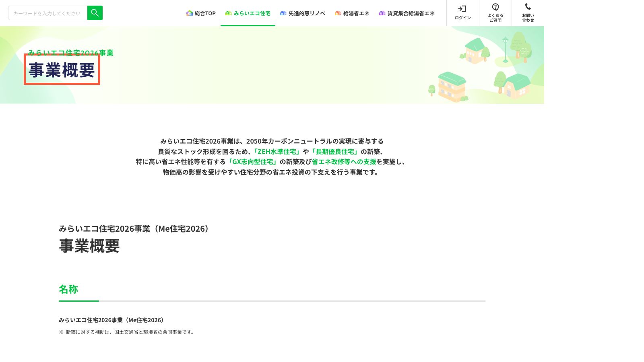This screenshot has height=362, width=644.
Task: Click the orange 給湯省エネ house icon
Action: [x=338, y=13]
